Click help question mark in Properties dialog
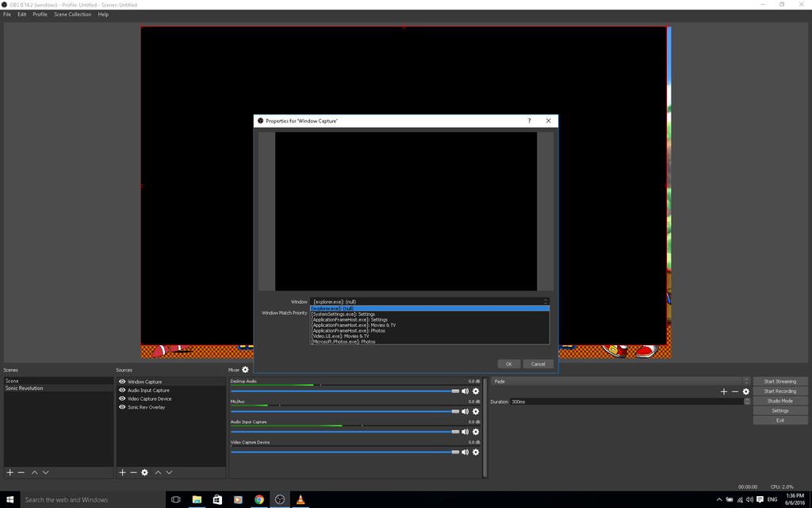 (x=529, y=121)
